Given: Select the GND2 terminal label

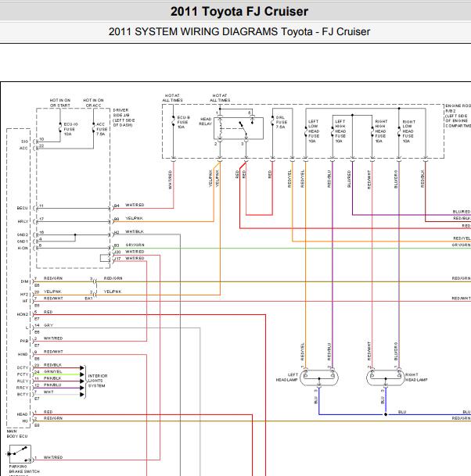Looking at the screenshot, I should (22, 235).
